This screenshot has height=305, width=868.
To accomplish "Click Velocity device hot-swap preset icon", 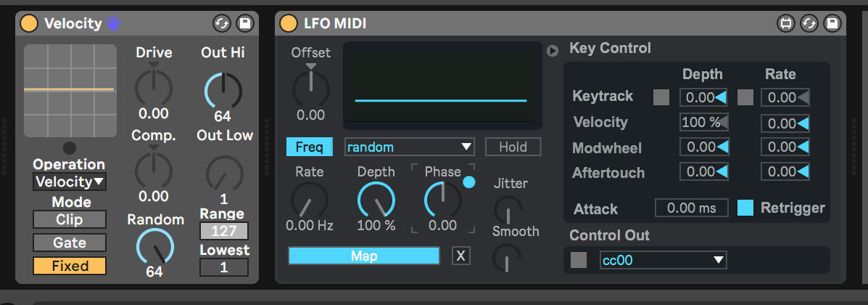I will [222, 23].
